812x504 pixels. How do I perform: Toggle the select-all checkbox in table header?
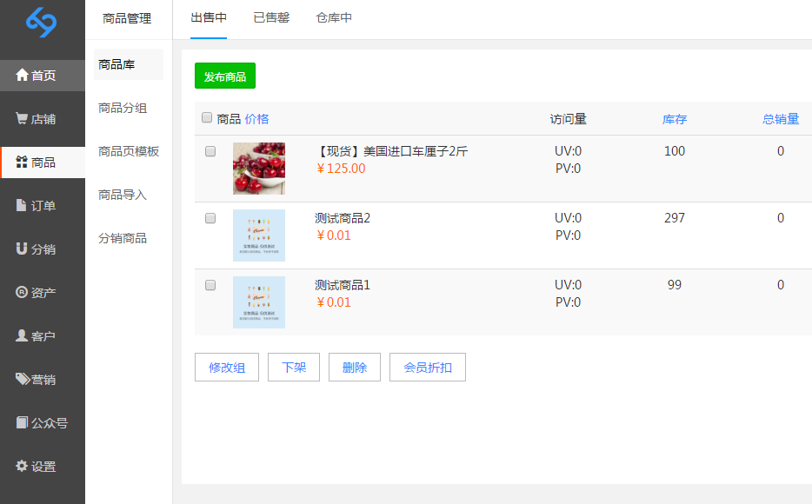pos(207,118)
